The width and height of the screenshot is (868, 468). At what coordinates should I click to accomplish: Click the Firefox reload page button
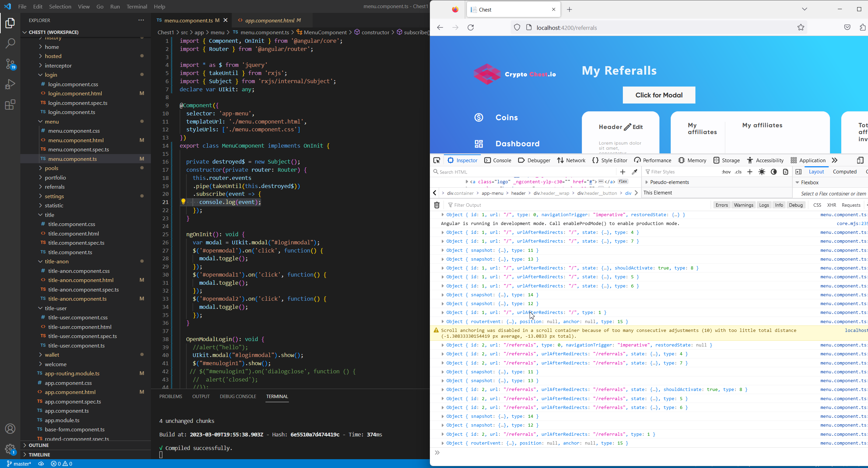[471, 27]
